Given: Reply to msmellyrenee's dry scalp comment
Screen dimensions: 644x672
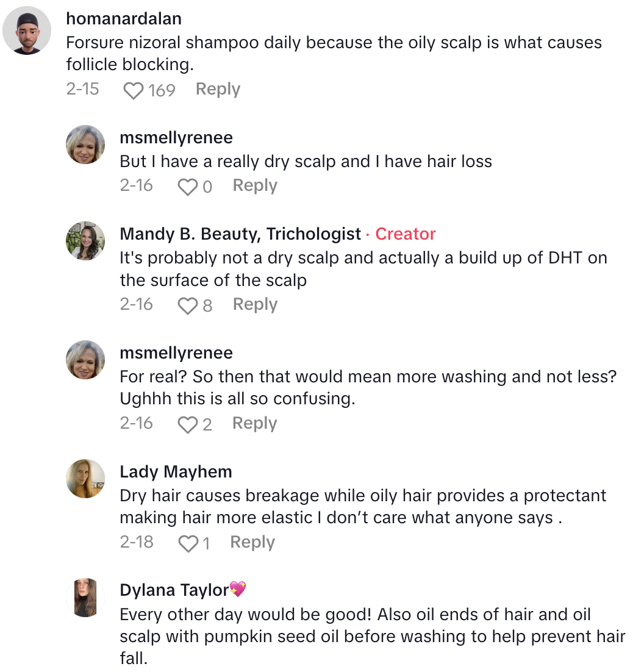Looking at the screenshot, I should click(x=255, y=185).
